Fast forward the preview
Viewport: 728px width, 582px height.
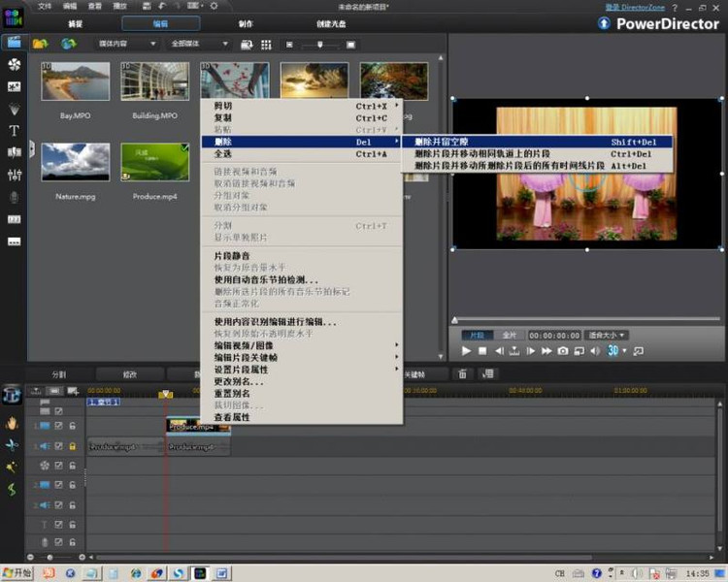click(x=546, y=351)
